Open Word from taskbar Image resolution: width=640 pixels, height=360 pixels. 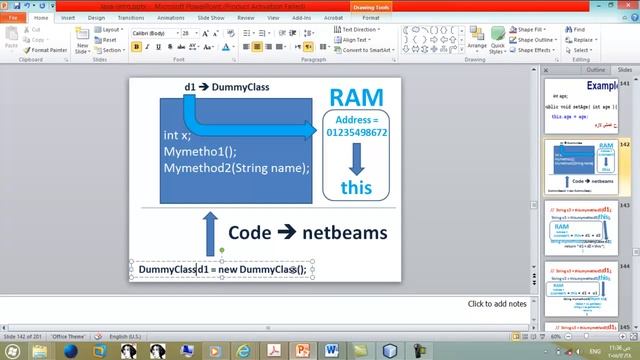331,351
